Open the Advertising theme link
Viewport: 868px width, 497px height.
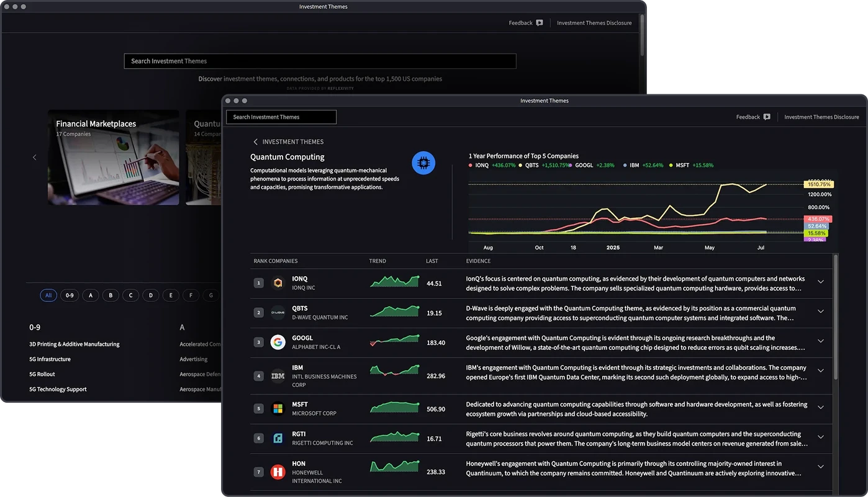click(x=194, y=359)
